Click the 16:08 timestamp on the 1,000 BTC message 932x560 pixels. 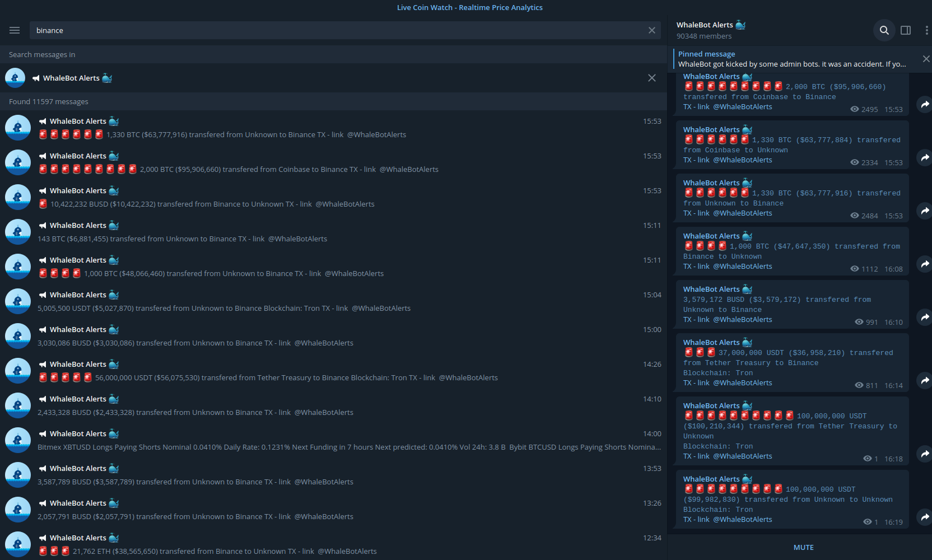893,269
